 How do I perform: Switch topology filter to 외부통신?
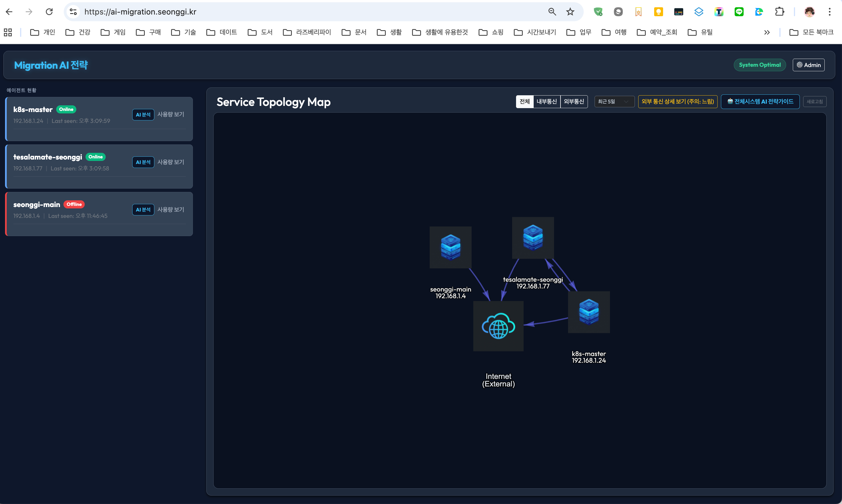pyautogui.click(x=574, y=101)
